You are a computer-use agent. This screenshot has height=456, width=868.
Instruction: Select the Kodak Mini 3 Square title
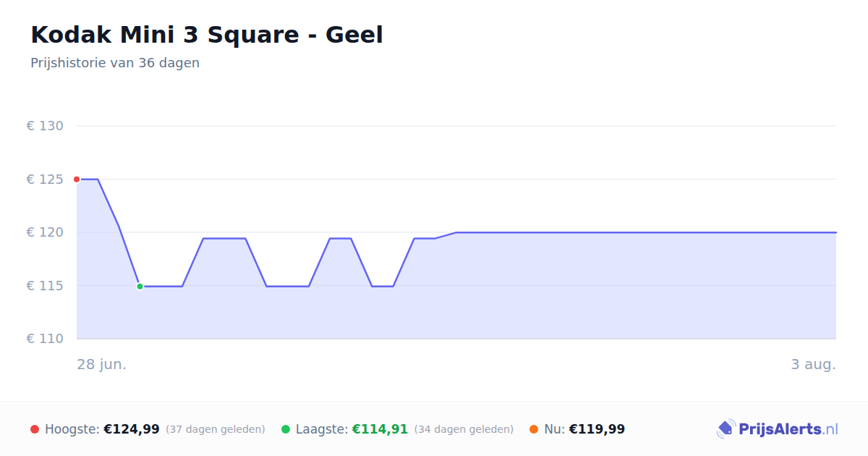point(207,35)
